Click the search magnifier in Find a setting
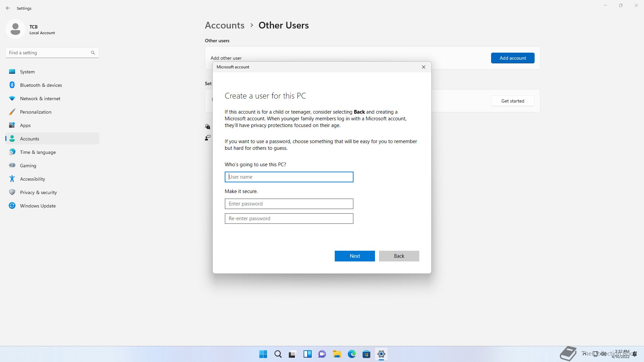This screenshot has height=362, width=644. pyautogui.click(x=93, y=53)
